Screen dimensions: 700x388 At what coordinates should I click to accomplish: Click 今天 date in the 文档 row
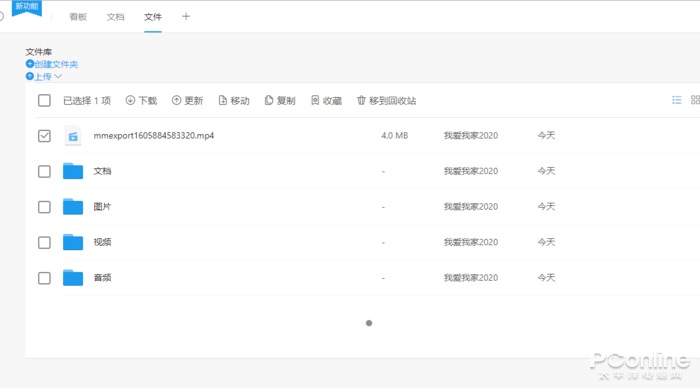pyautogui.click(x=546, y=171)
